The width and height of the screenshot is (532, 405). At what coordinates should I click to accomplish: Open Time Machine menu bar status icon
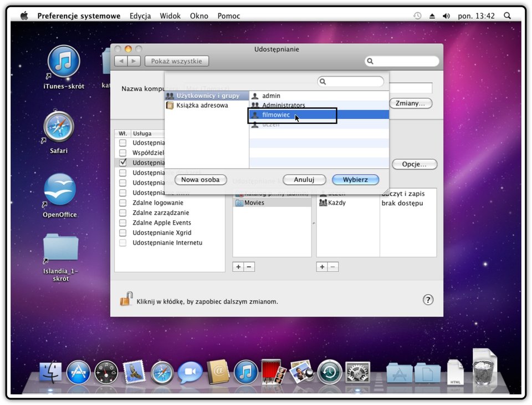pyautogui.click(x=417, y=16)
